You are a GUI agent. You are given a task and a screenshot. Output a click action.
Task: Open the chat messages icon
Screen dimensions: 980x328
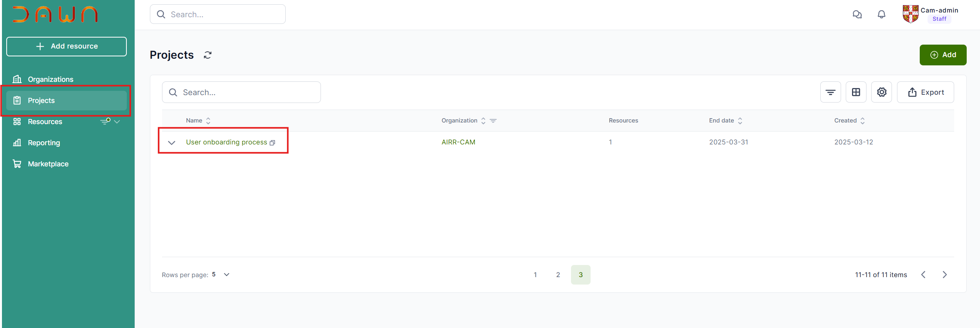click(857, 14)
